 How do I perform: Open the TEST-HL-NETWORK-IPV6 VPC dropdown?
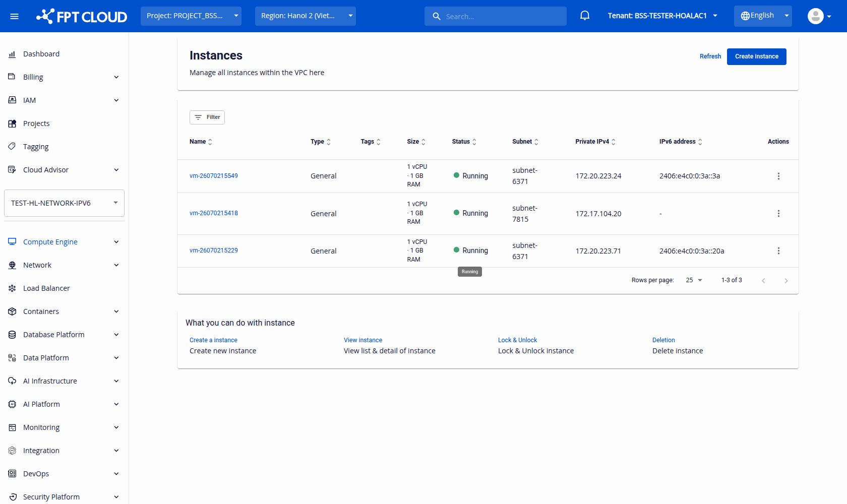(x=64, y=203)
